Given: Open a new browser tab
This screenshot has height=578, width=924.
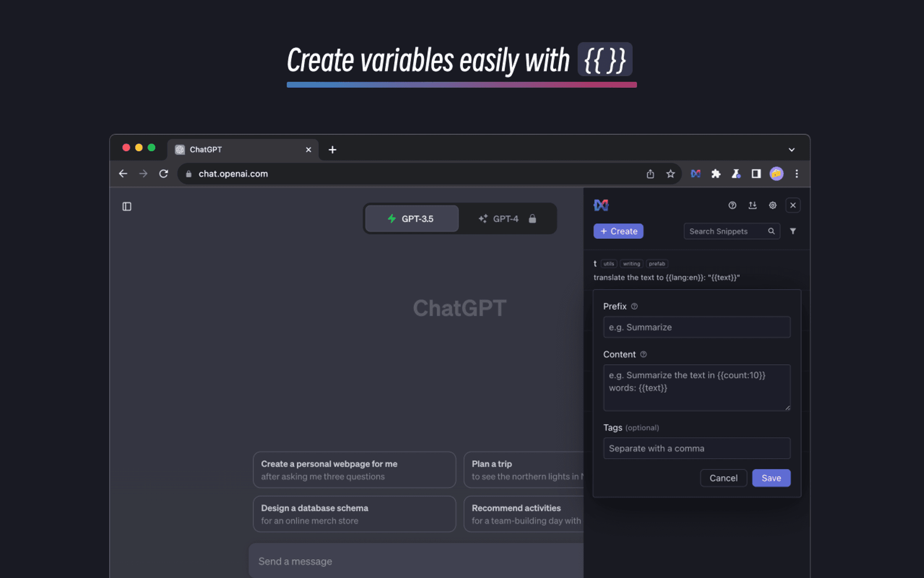Looking at the screenshot, I should [332, 150].
